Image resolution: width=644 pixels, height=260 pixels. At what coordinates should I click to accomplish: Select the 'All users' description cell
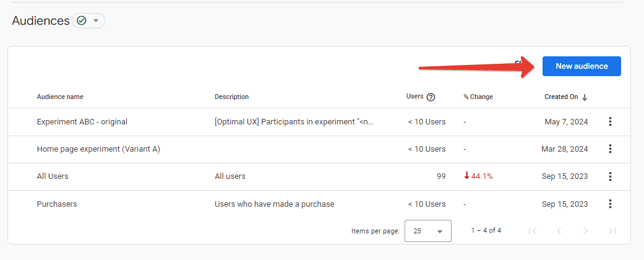tap(230, 176)
